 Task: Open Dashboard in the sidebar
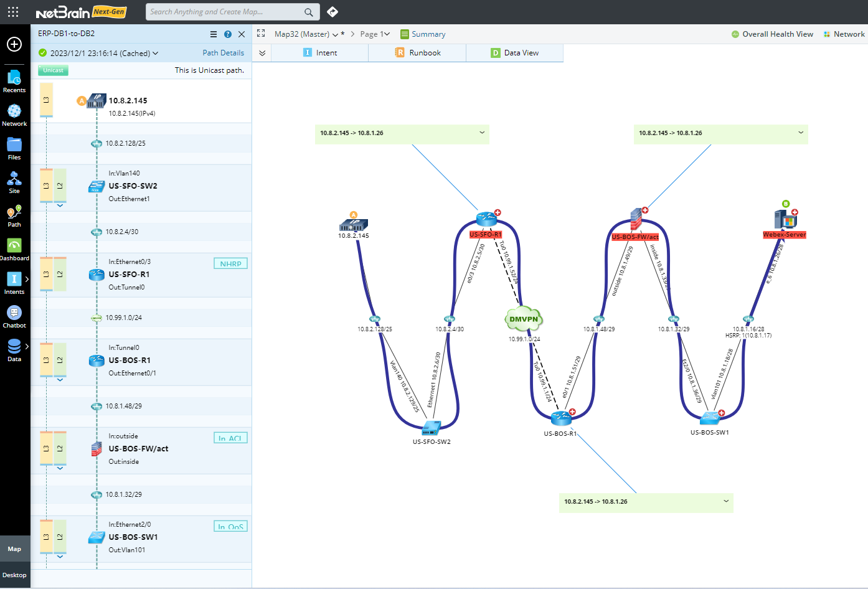pyautogui.click(x=14, y=249)
